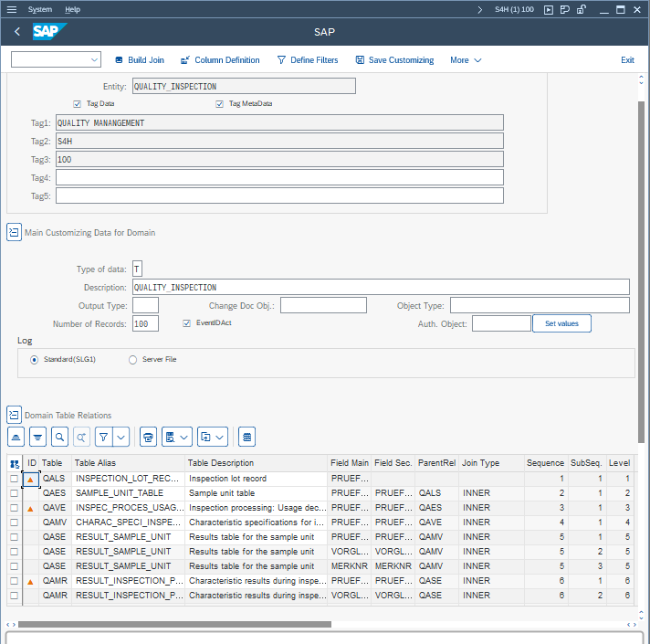Select the Server File radio button
650x644 pixels.
(133, 360)
